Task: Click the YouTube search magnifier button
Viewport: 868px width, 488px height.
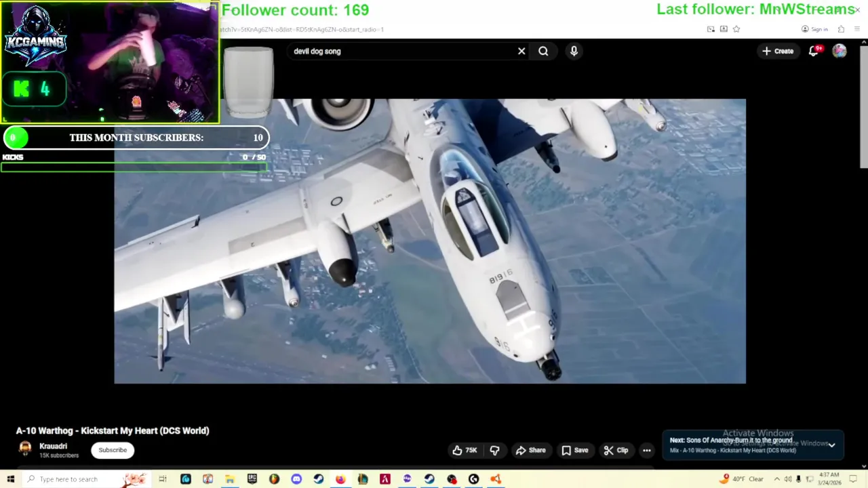Action: point(543,51)
